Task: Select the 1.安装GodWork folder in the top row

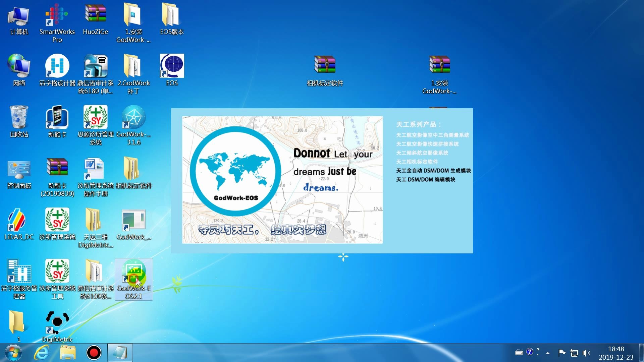Action: tap(133, 23)
